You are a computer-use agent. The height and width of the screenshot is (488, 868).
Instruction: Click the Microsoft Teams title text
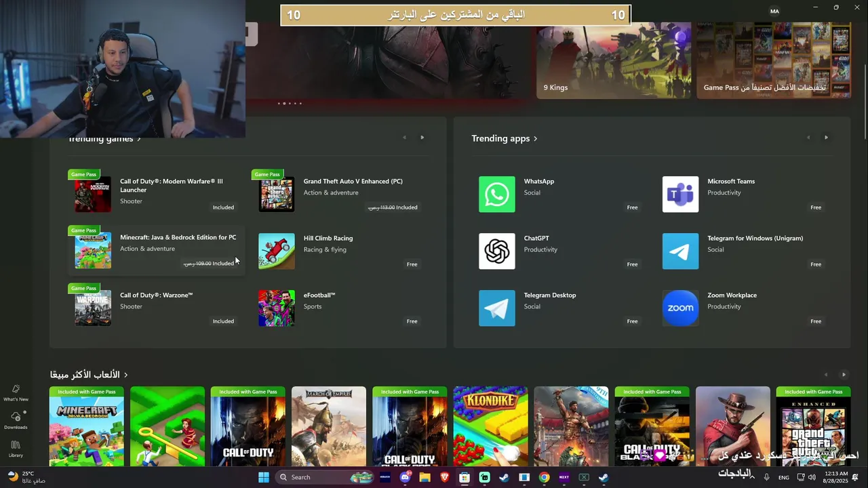pyautogui.click(x=731, y=182)
